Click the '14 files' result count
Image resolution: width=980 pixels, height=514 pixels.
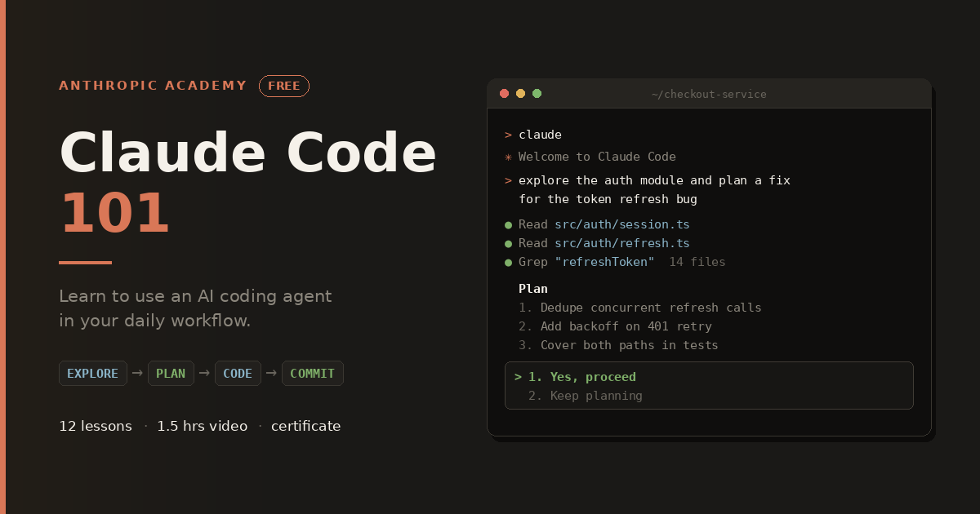pyautogui.click(x=697, y=262)
